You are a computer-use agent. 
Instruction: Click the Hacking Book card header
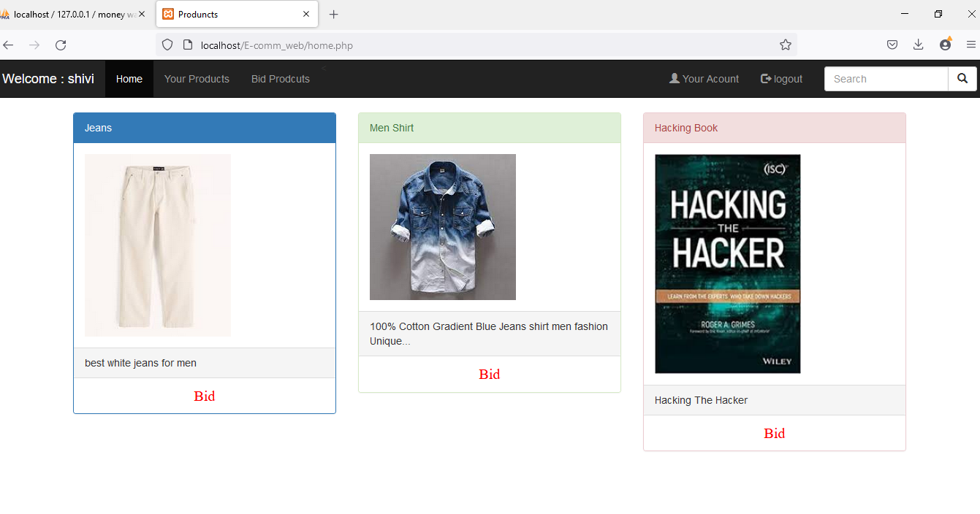coord(775,128)
